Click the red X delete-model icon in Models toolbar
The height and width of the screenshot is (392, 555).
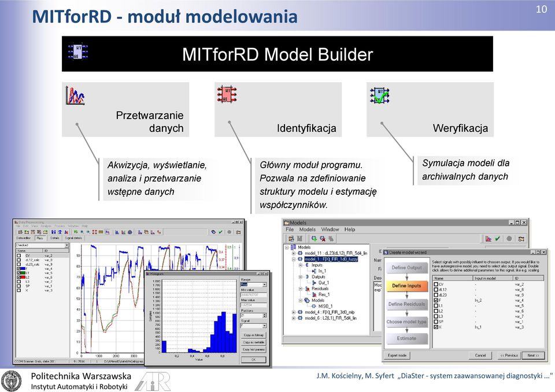323,239
